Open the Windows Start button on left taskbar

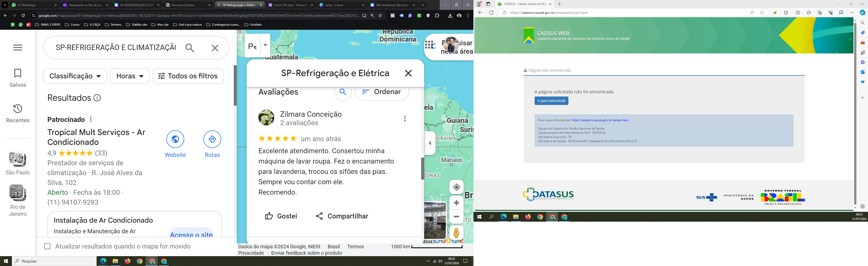click(x=6, y=261)
